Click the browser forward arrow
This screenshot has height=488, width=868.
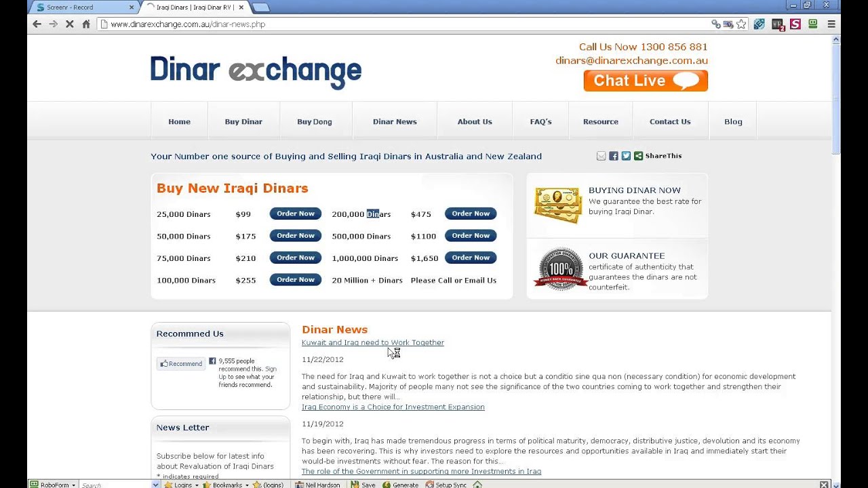pyautogui.click(x=53, y=24)
